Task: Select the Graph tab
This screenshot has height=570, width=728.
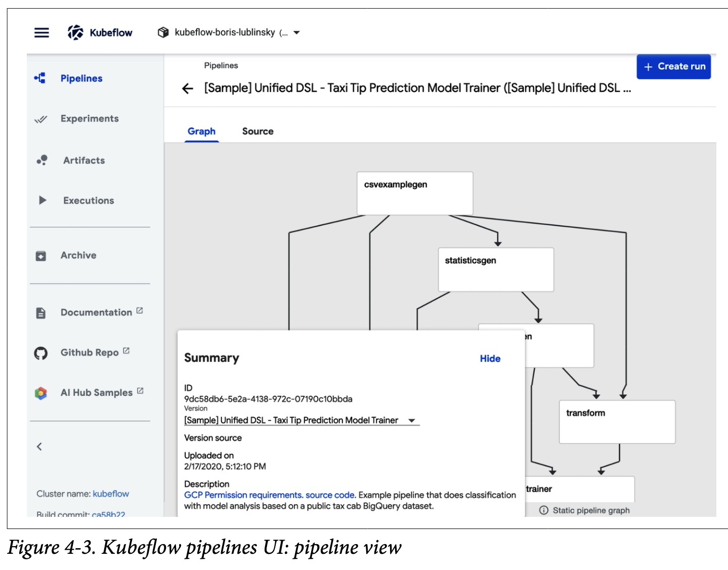Action: click(x=201, y=132)
